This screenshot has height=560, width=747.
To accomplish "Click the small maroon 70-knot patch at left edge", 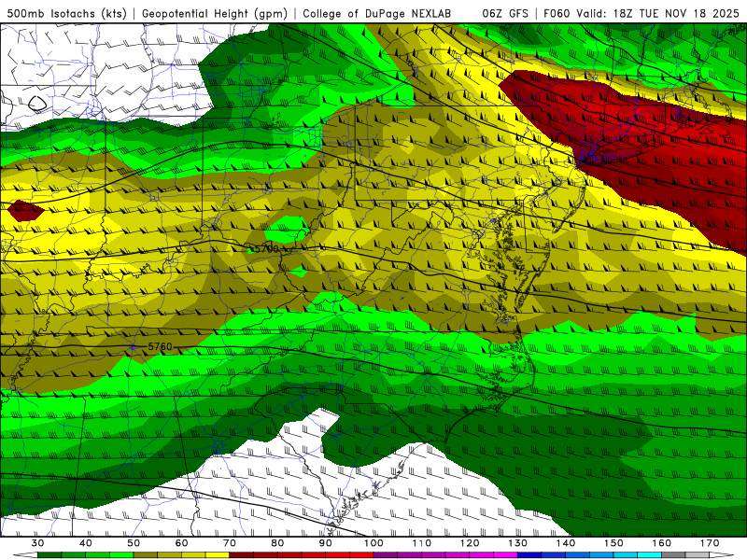I will click(26, 211).
